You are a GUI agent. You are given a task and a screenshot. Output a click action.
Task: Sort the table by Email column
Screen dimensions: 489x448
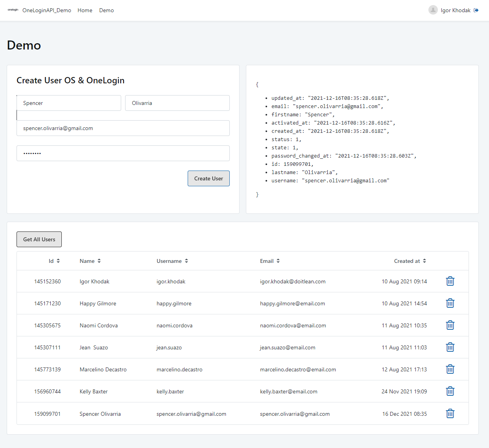270,261
